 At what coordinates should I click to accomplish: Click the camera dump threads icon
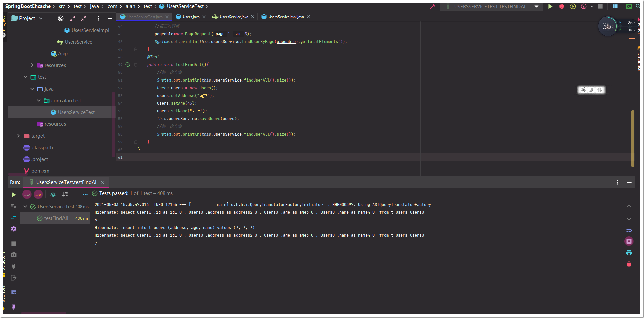click(x=13, y=255)
